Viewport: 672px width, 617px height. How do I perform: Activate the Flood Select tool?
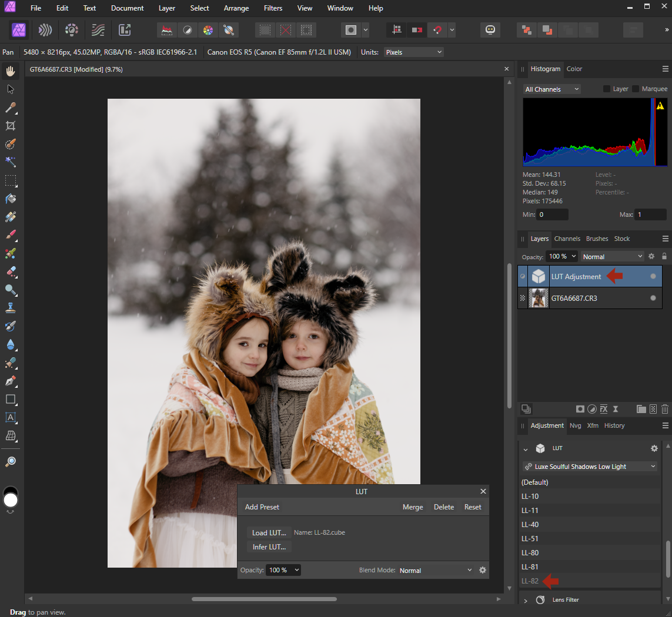11,162
